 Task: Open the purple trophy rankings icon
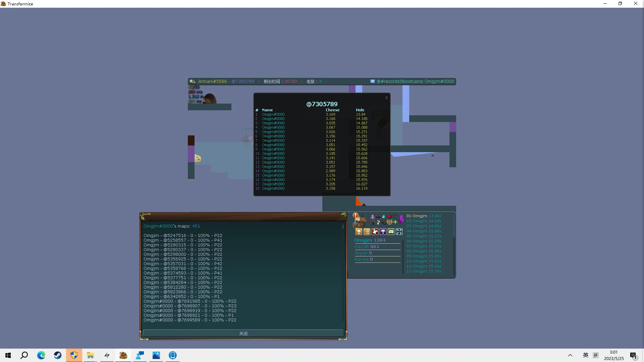[383, 232]
